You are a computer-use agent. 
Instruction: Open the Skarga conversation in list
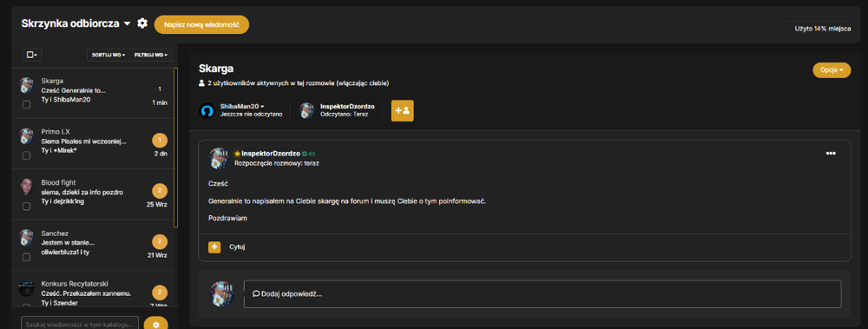pos(93,92)
